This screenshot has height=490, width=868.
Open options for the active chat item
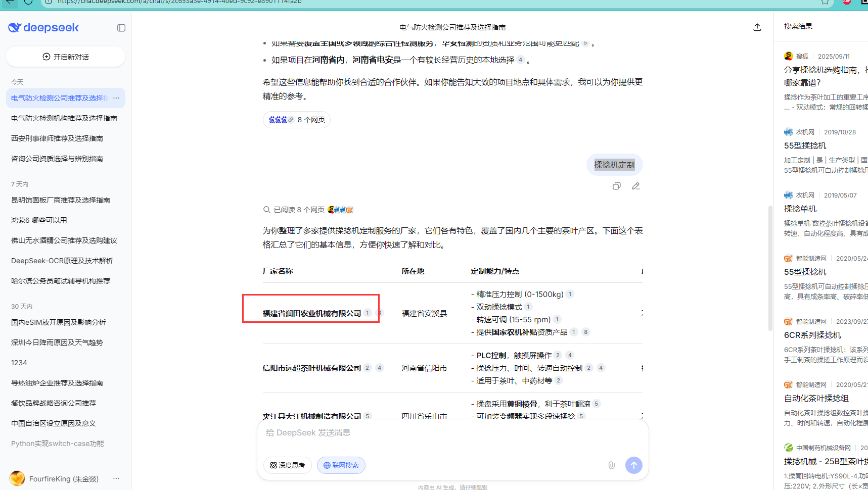click(116, 98)
